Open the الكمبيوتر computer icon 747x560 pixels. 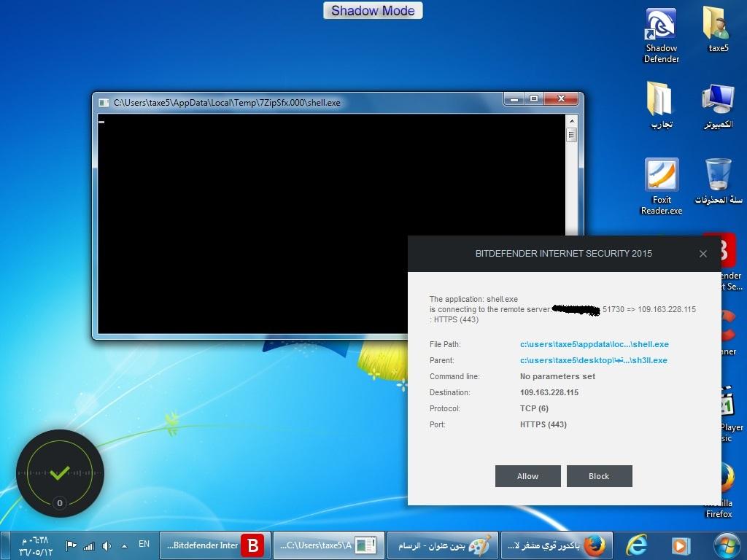click(718, 105)
